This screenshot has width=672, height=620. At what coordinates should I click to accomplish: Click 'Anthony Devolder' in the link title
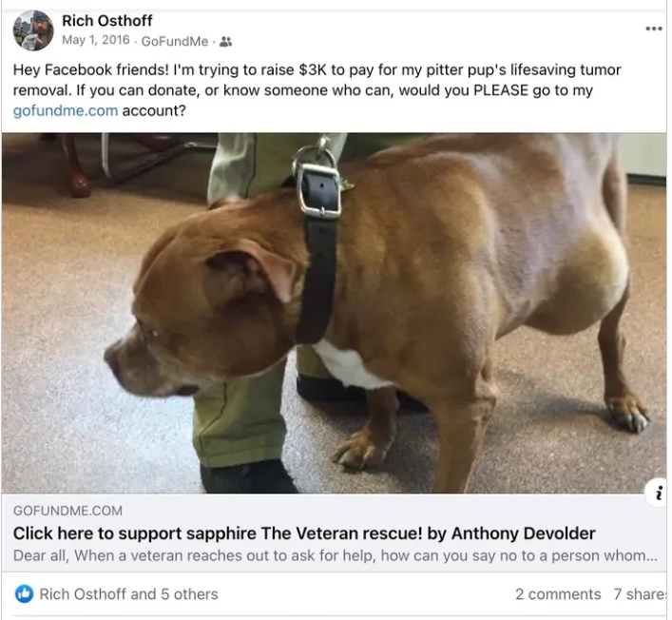(x=523, y=533)
